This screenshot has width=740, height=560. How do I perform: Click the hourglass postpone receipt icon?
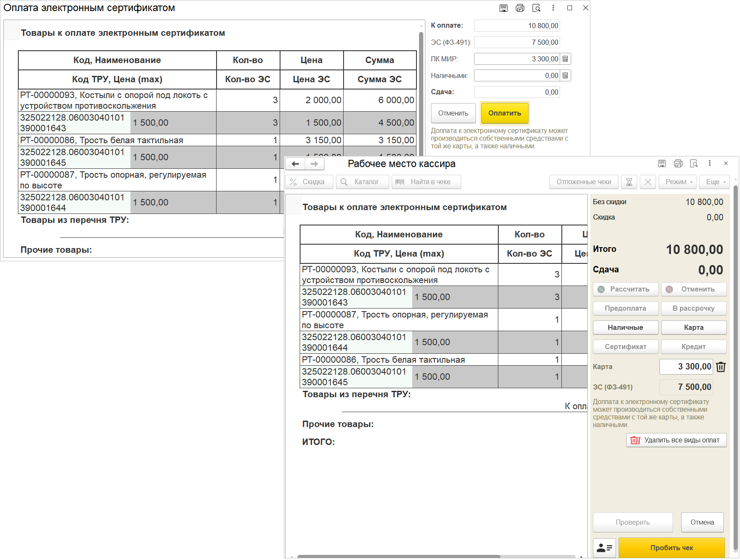629,182
